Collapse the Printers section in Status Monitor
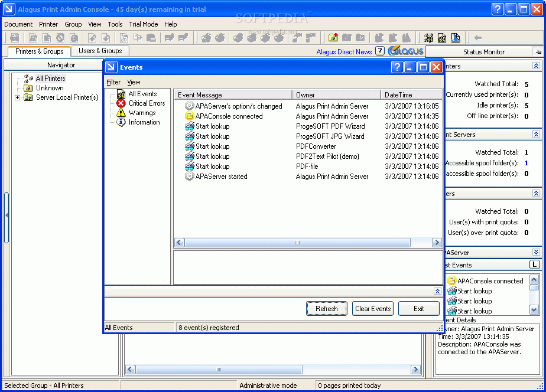The image size is (546, 392). tap(537, 66)
